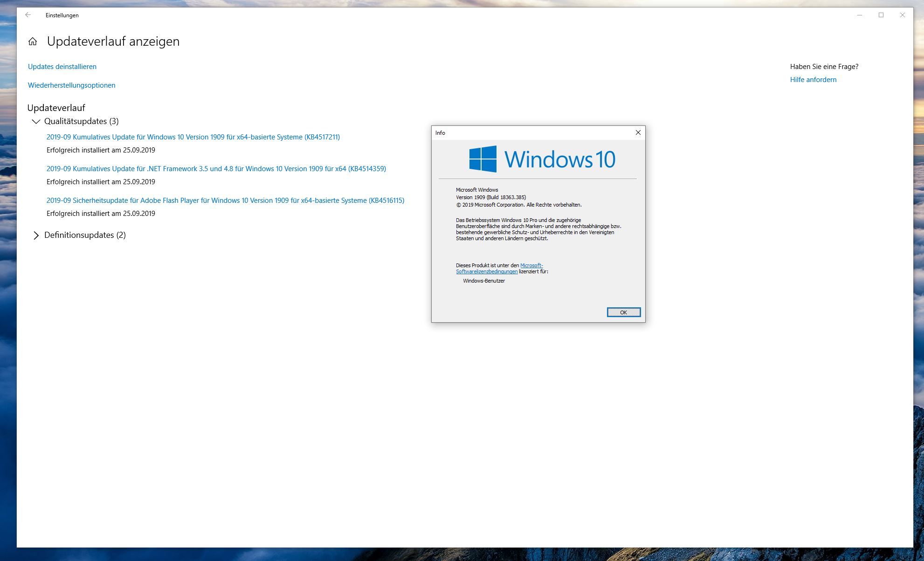The width and height of the screenshot is (924, 561).
Task: Close the Einstellungen window
Action: [902, 15]
